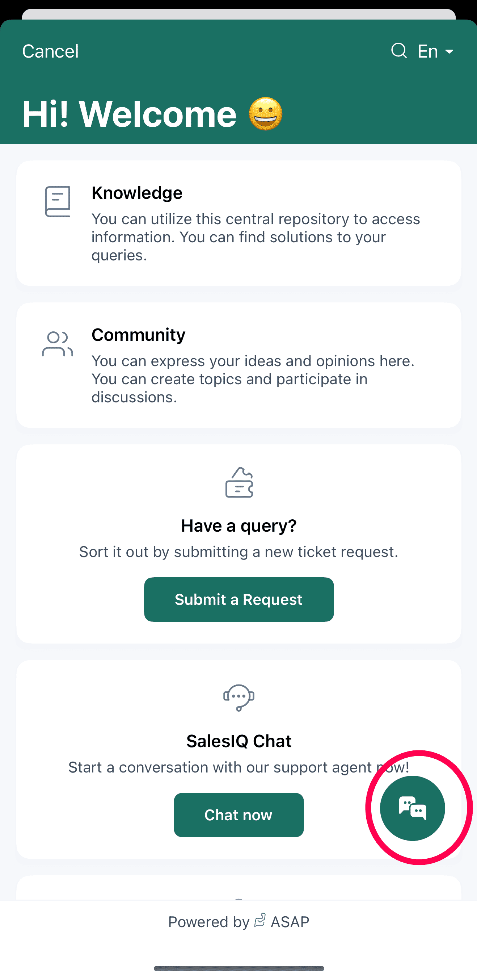Image resolution: width=477 pixels, height=980 pixels.
Task: Click the ASAP logo icon in footer
Action: pos(260,921)
